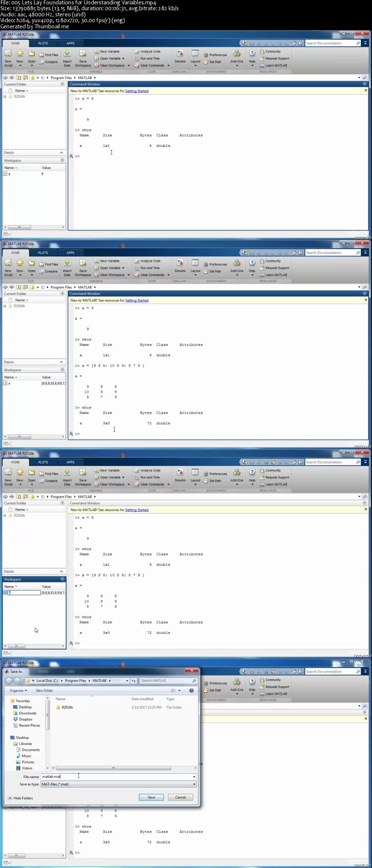
Task: Click the File name field containing matlab.mat
Action: pos(119,776)
